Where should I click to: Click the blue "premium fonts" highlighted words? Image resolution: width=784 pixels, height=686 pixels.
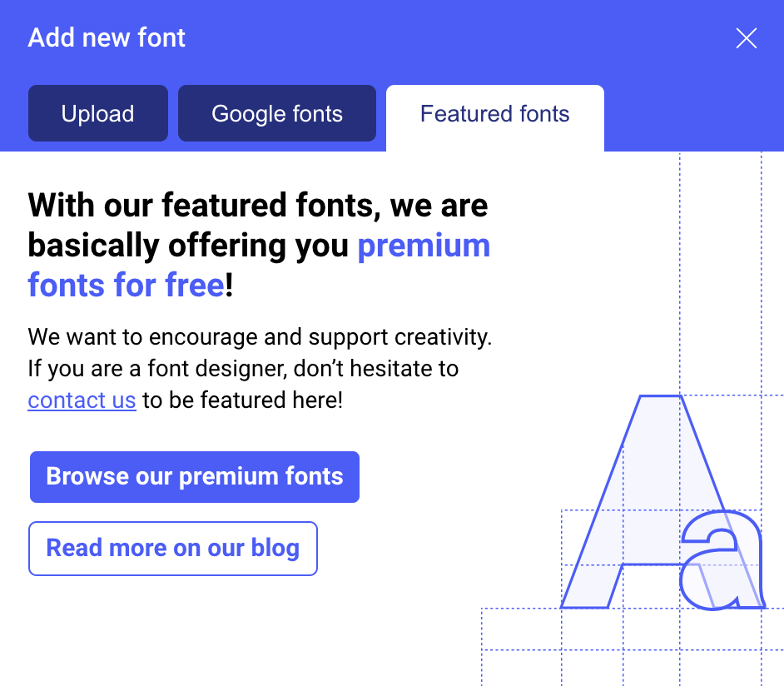pos(424,246)
